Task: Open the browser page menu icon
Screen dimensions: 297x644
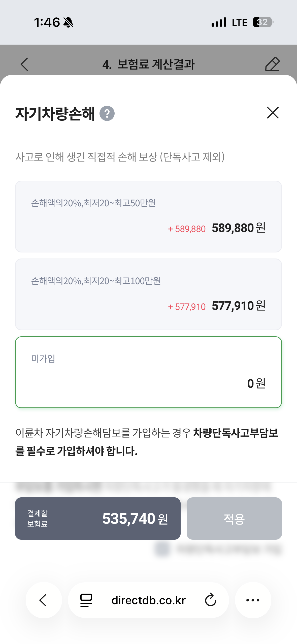Action: (86, 600)
